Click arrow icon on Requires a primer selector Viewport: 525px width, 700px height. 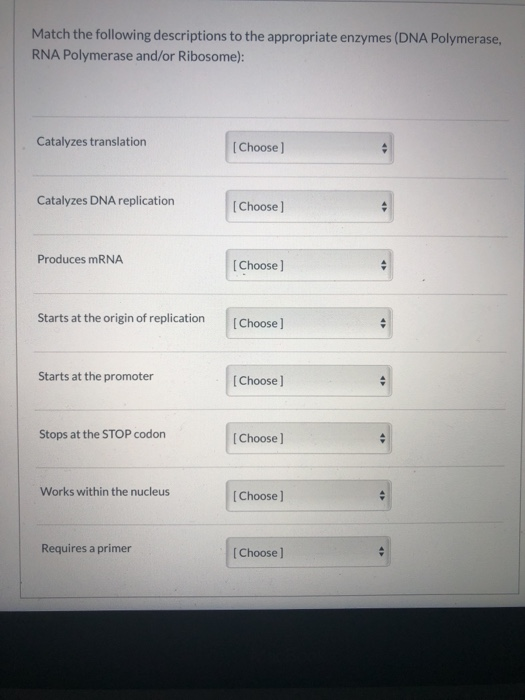coord(381,552)
